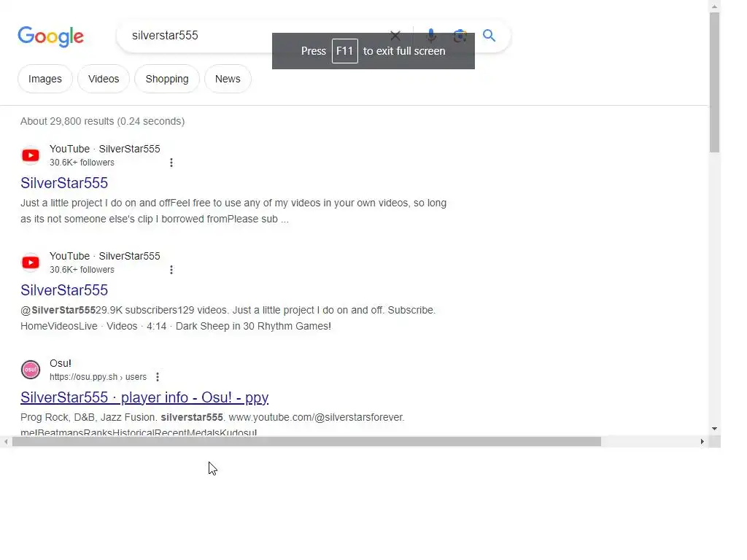Click first result's '30.6K+ followers' text
747x560 pixels.
tap(82, 163)
